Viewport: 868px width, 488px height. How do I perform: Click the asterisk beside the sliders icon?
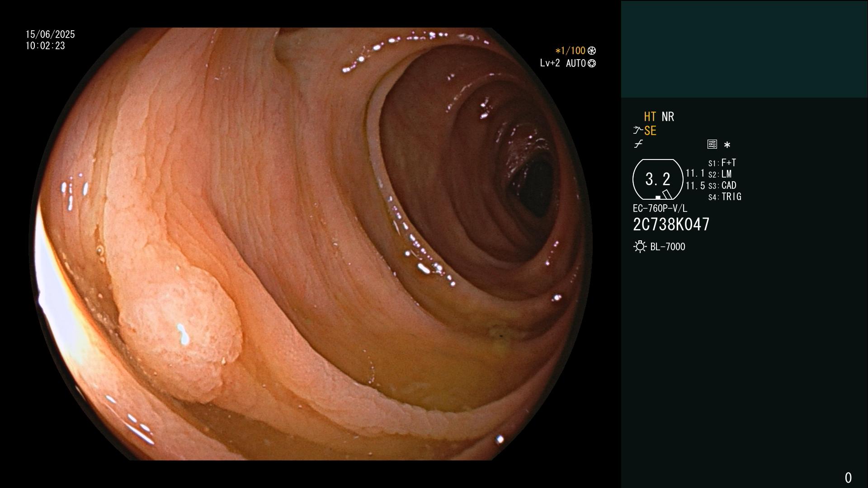point(727,145)
